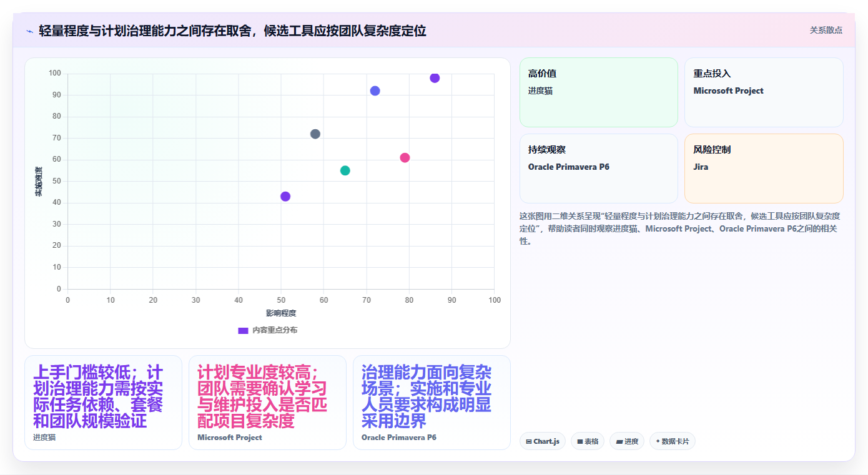This screenshot has width=868, height=475.
Task: Click the 进度 tag chip
Action: (627, 441)
